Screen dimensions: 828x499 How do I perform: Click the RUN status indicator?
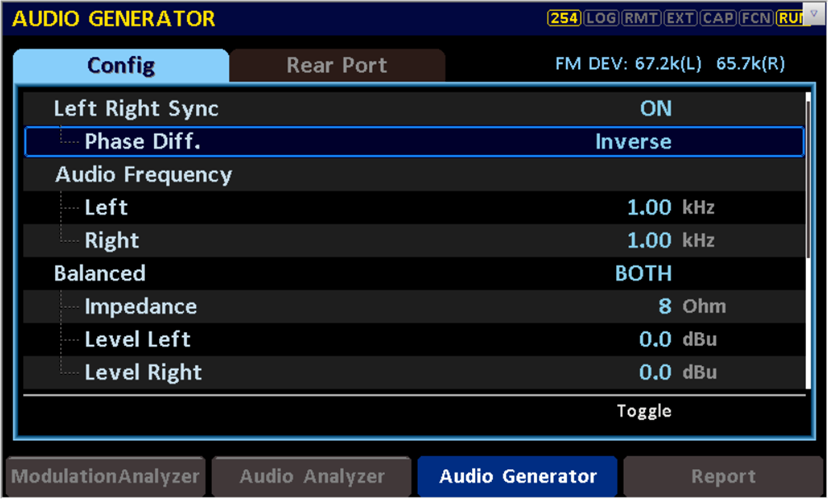pyautogui.click(x=789, y=18)
